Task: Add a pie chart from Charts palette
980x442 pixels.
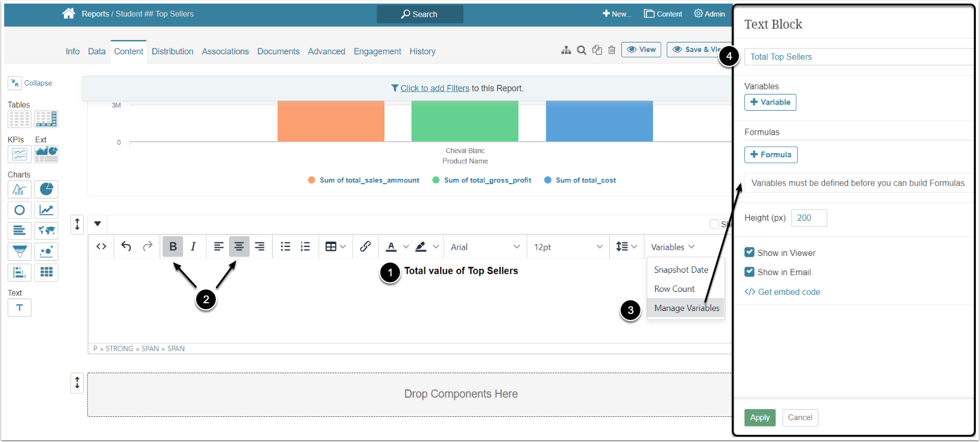Action: [46, 190]
